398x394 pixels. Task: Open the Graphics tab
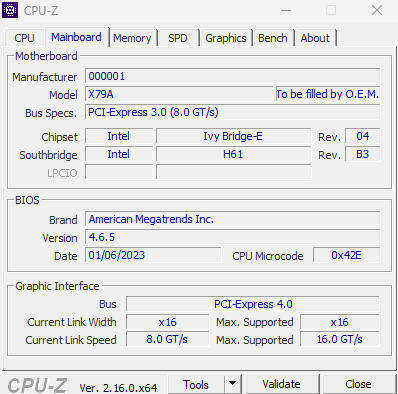click(x=226, y=38)
